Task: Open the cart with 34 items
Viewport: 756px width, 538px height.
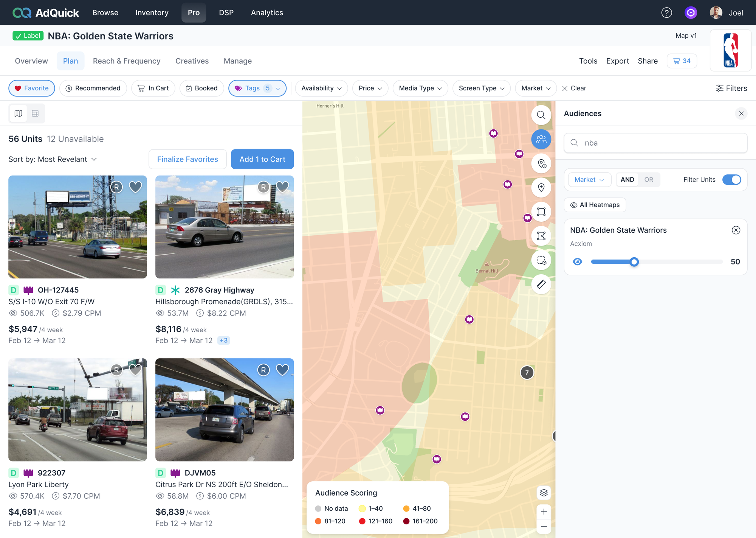Action: coord(682,61)
